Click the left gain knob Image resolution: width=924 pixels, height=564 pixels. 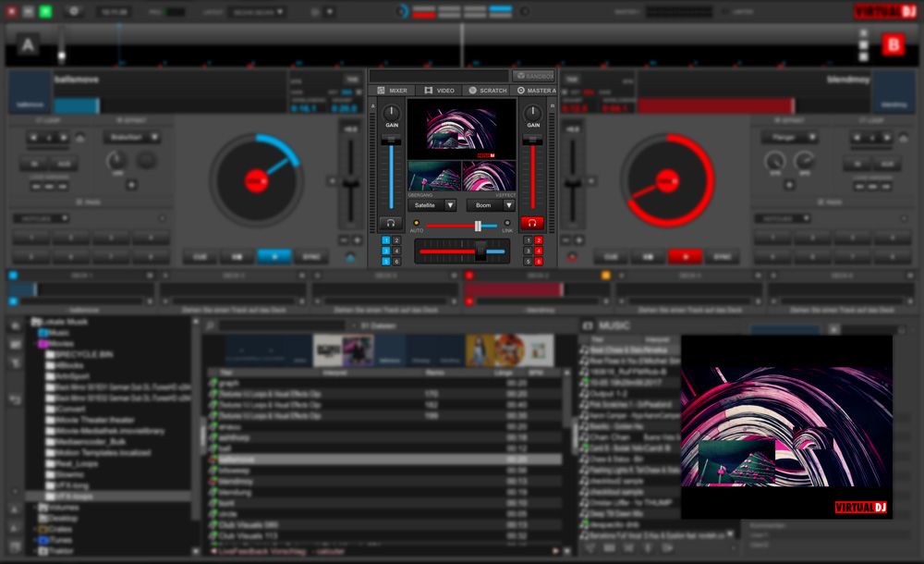pos(392,114)
